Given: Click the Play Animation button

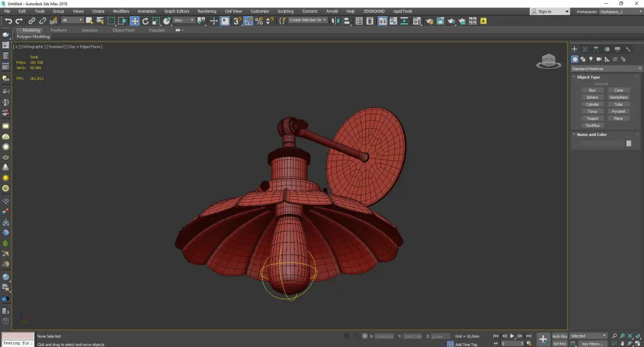Looking at the screenshot, I should pos(512,336).
